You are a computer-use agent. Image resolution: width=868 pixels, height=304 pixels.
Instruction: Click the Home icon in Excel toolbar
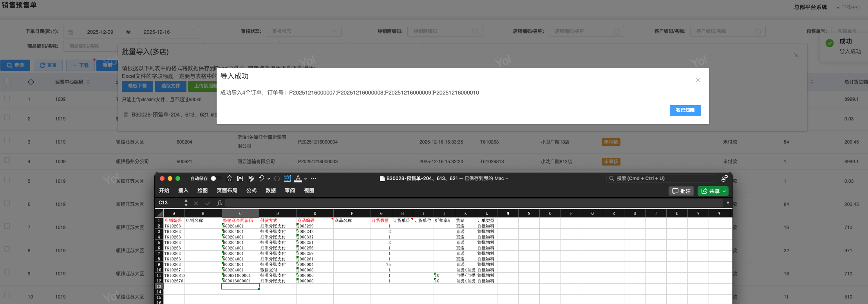(230, 178)
